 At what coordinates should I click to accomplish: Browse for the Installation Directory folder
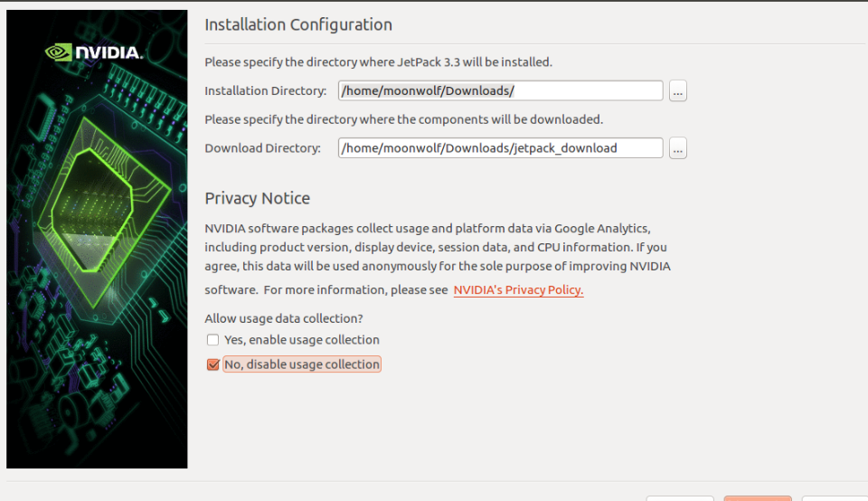(678, 90)
